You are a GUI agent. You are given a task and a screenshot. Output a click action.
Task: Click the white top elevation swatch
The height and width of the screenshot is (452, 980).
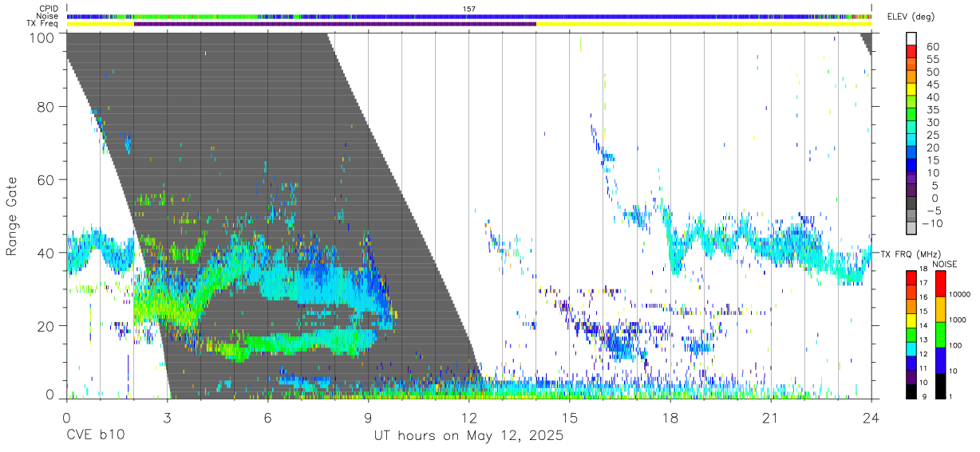[911, 38]
